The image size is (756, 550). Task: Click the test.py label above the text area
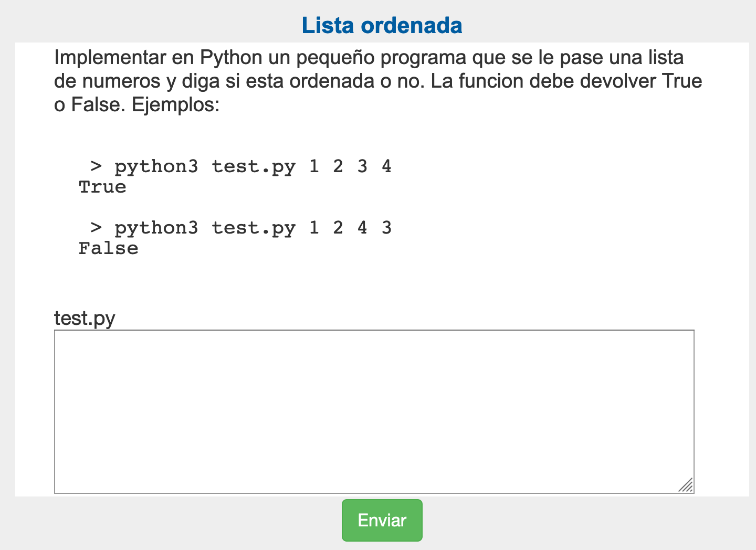[85, 318]
